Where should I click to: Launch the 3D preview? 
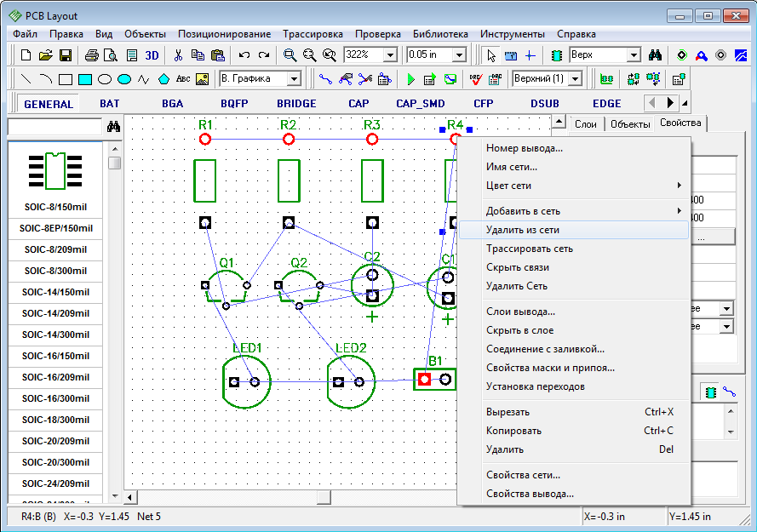pos(152,55)
